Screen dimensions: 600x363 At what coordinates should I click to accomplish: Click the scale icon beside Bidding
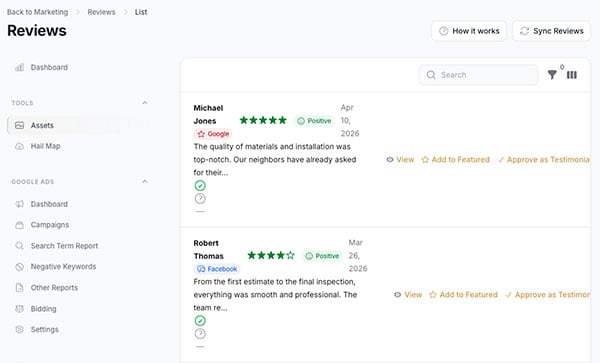(x=20, y=309)
